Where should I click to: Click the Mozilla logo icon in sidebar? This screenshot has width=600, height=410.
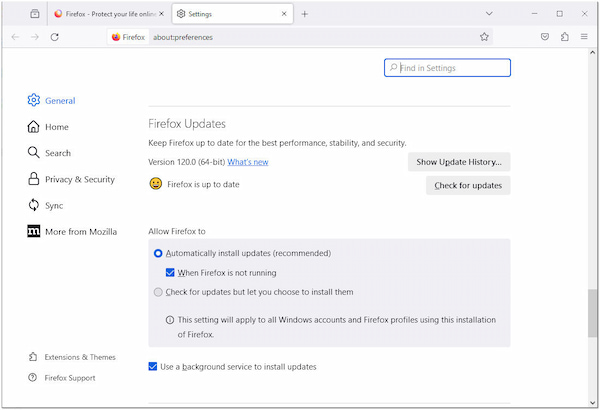[x=34, y=231]
